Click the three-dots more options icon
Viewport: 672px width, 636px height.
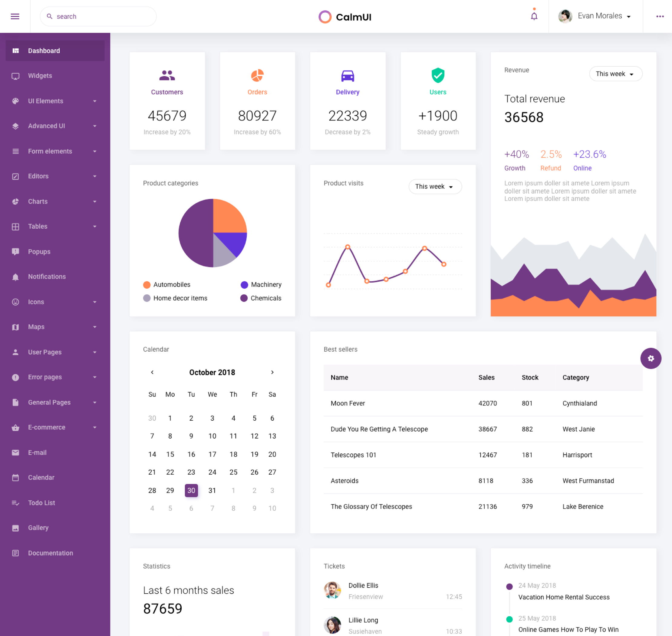[x=660, y=16]
